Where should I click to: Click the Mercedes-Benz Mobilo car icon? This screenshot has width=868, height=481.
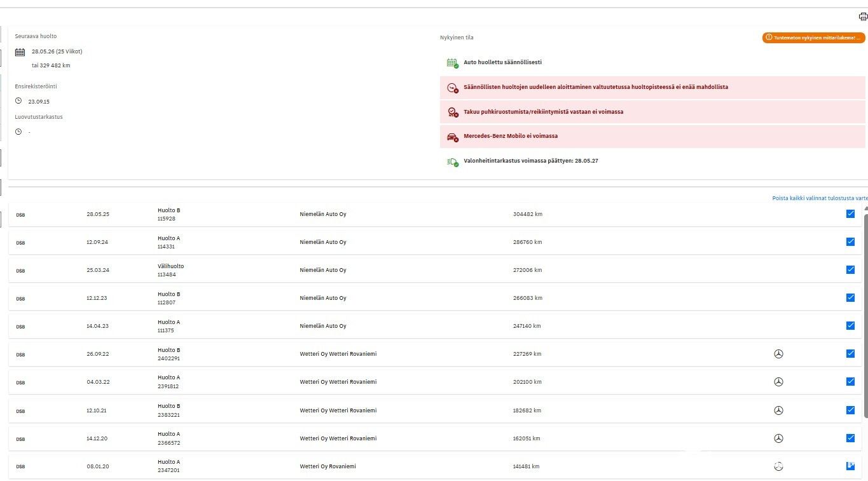[x=452, y=137]
